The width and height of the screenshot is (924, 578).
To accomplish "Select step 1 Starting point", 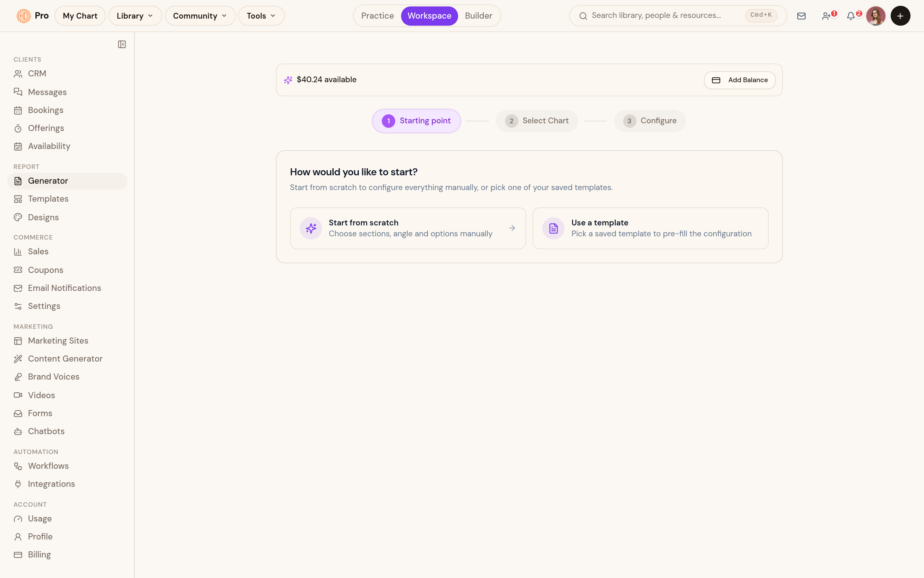I will [416, 121].
